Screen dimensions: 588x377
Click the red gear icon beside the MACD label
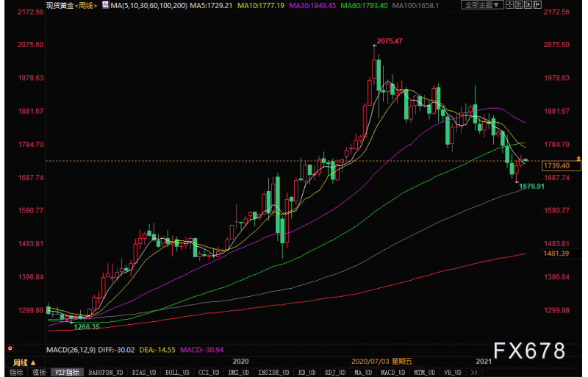(10, 349)
